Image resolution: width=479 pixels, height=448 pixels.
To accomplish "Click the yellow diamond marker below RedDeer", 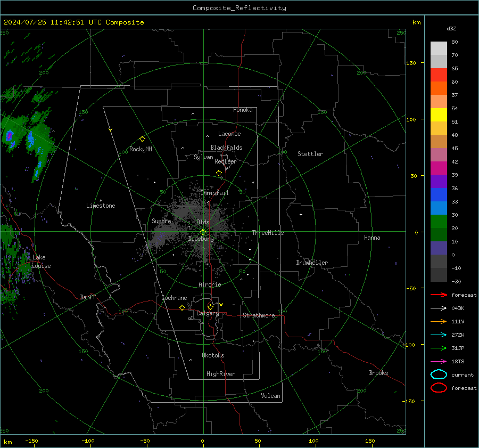I will coord(219,173).
